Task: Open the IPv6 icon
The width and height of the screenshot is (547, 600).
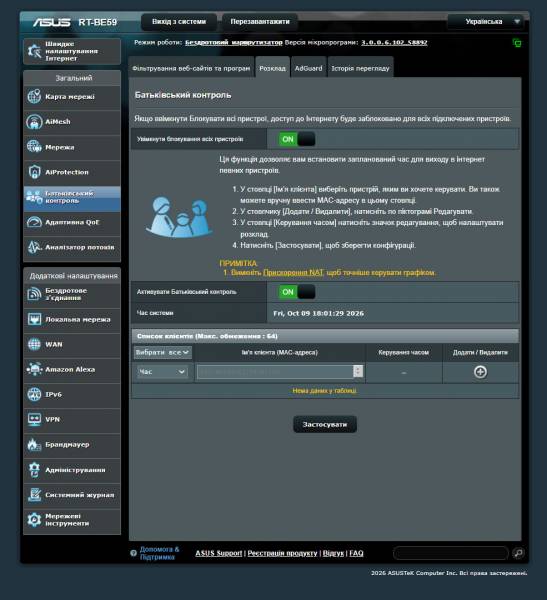Action: click(34, 395)
